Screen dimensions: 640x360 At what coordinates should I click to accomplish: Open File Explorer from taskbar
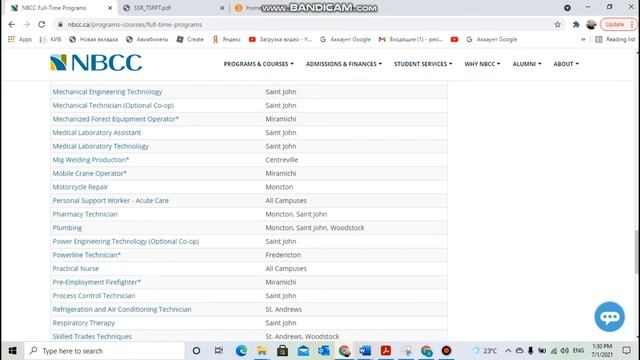(262, 351)
